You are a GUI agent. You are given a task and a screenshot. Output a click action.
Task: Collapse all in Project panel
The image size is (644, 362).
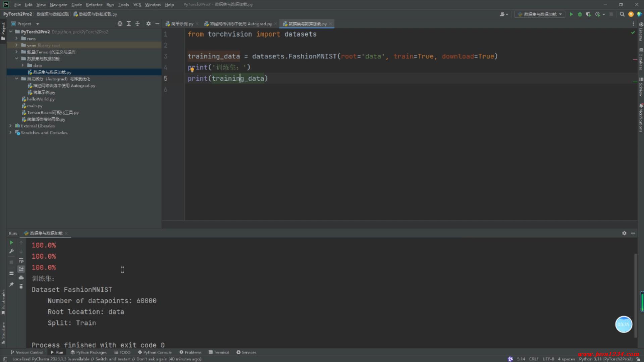[x=138, y=24]
